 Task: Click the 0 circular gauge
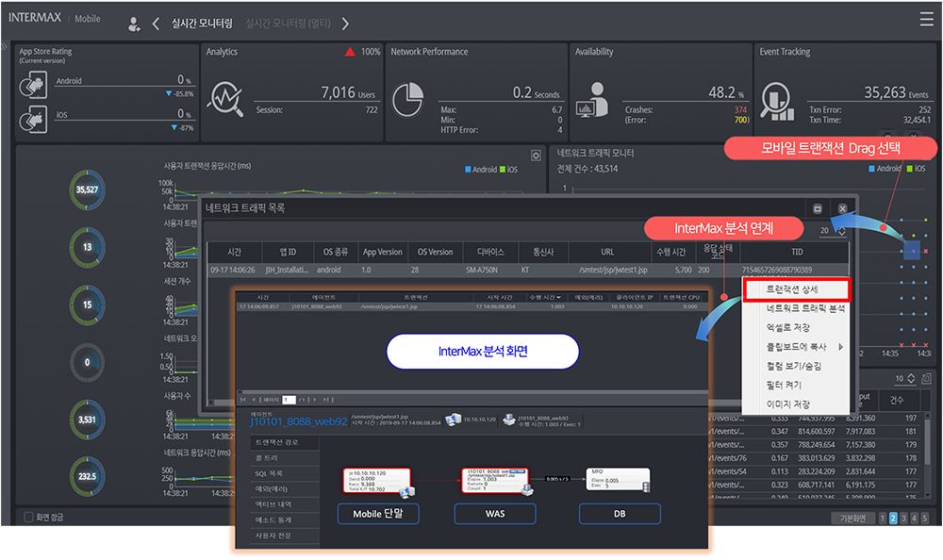click(87, 362)
